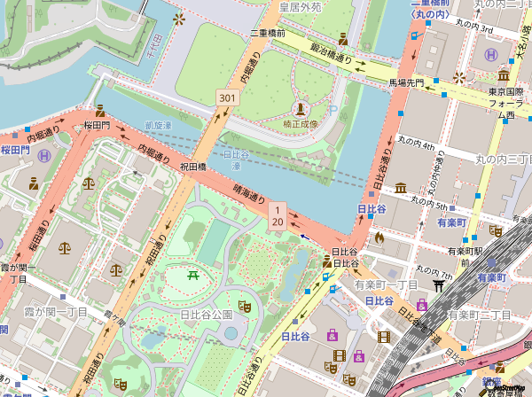Click the courthouse scales icon west of 祝田通り

88,182
